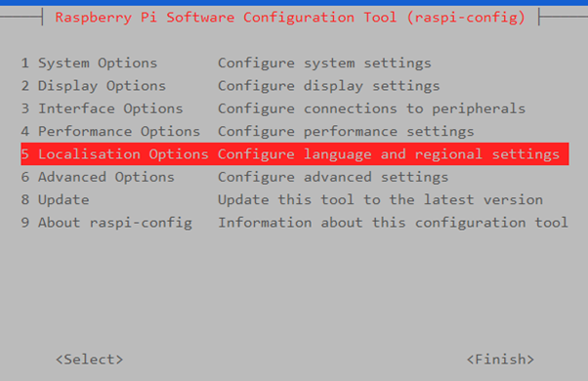The width and height of the screenshot is (588, 381).
Task: Click the <Finish> button
Action: click(x=500, y=360)
